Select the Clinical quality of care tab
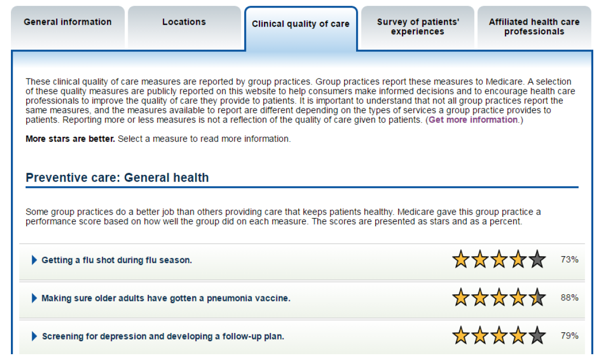 [300, 28]
